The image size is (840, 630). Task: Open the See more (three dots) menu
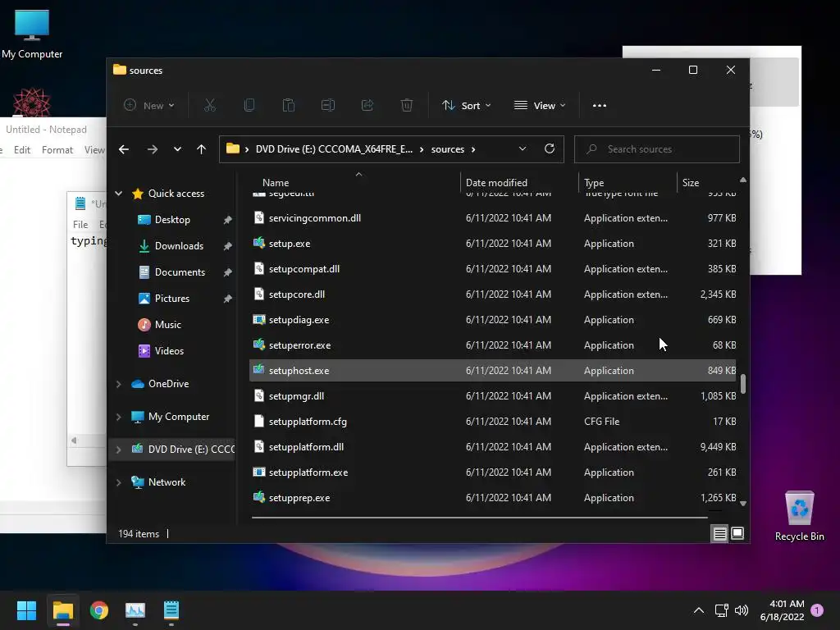[600, 106]
